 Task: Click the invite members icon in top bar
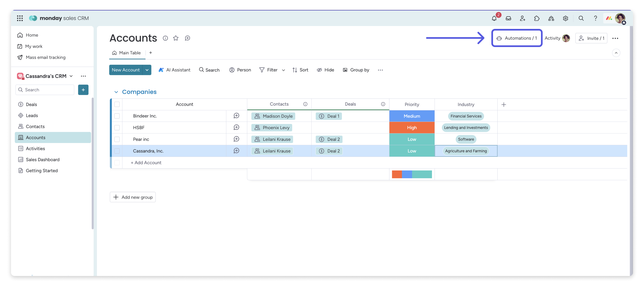point(523,18)
